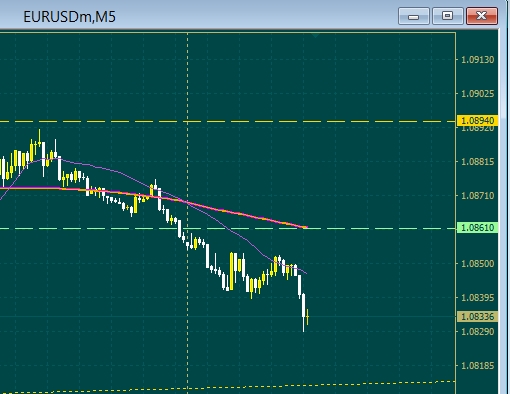
Task: Select the chart shift triangle marker at top
Action: click(315, 35)
